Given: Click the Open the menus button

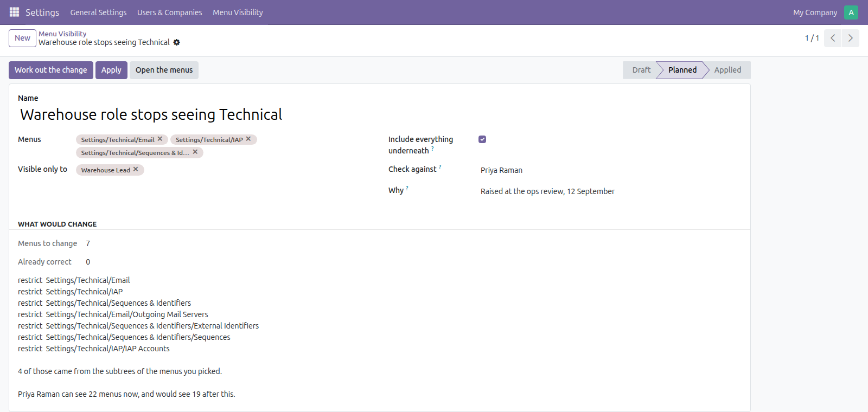Looking at the screenshot, I should click(x=164, y=70).
